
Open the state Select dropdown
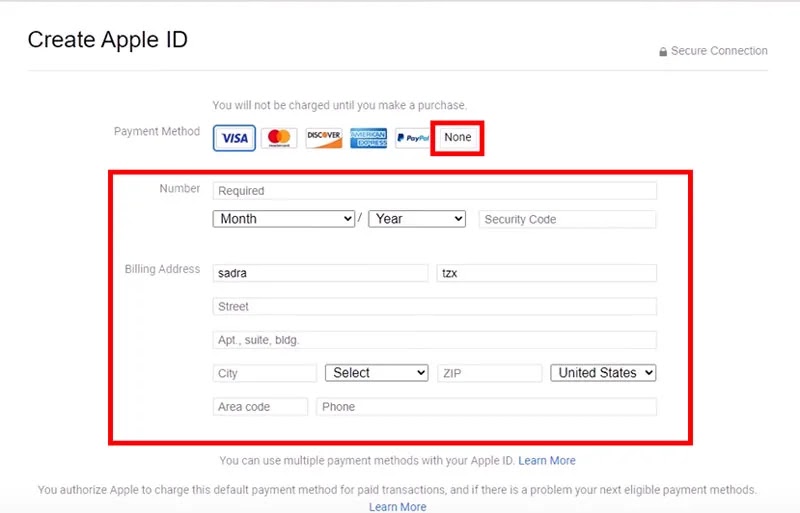coord(377,373)
